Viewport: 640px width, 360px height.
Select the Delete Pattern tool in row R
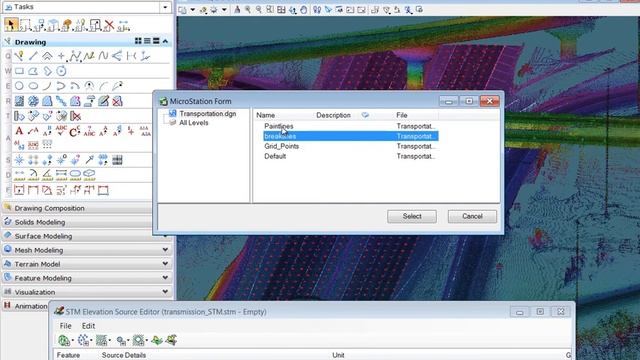118,101
